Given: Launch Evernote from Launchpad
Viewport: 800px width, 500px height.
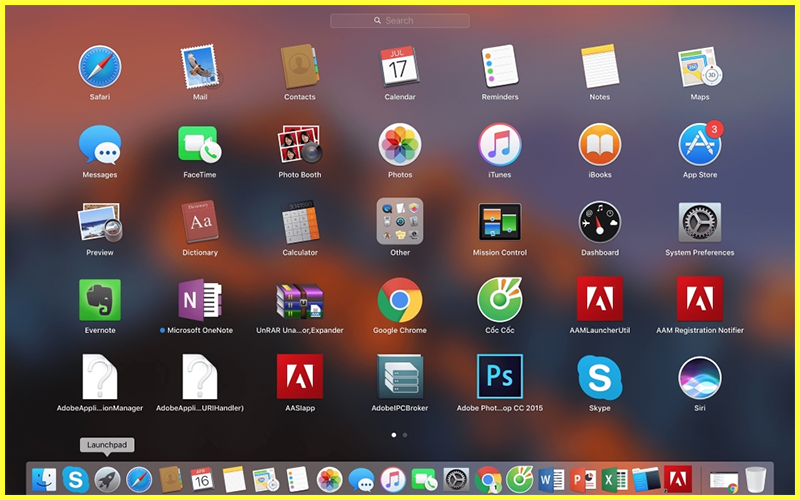Looking at the screenshot, I should click(100, 300).
